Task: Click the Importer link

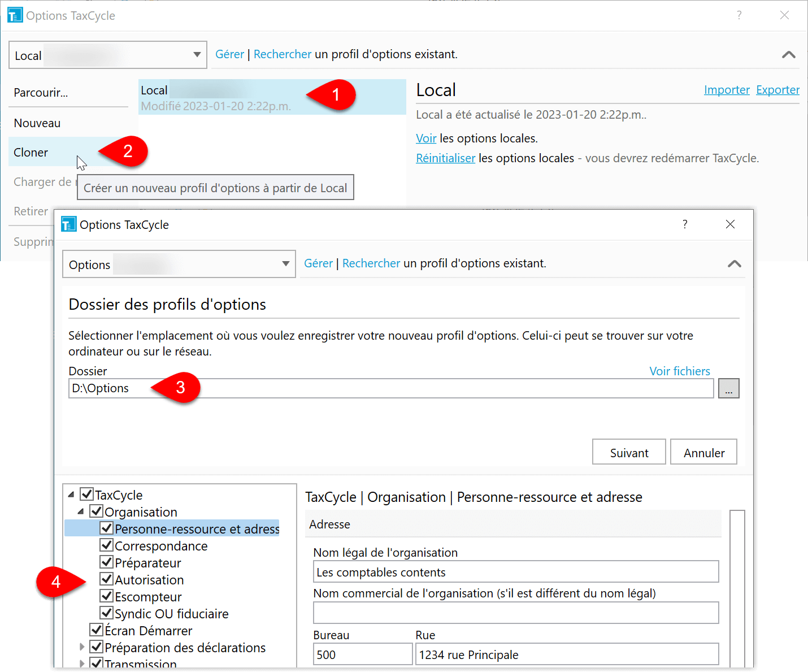Action: 727,90
